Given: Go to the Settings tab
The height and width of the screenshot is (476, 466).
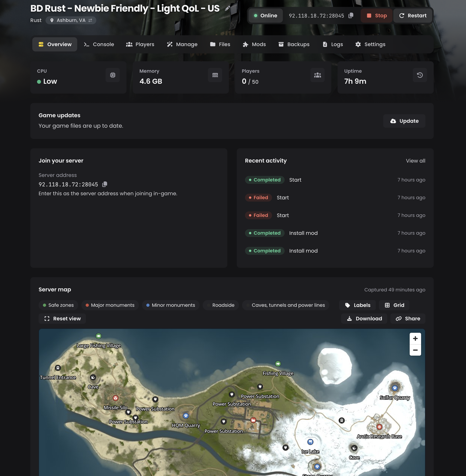Looking at the screenshot, I should point(370,44).
